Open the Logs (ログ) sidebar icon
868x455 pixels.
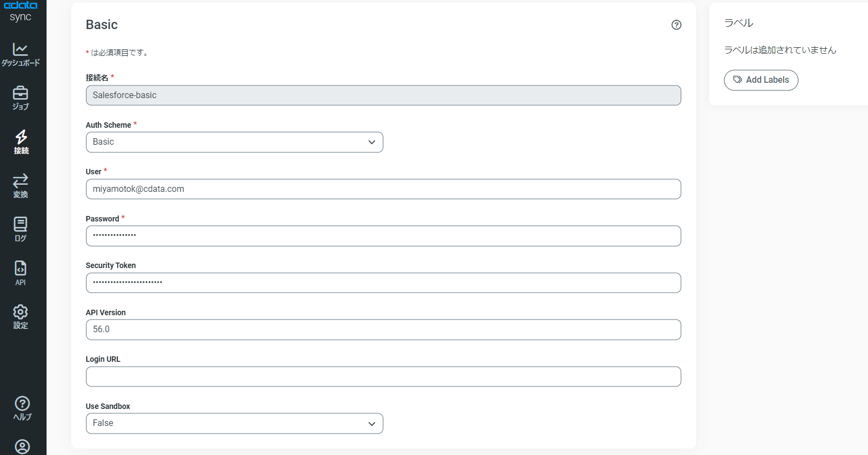coord(20,229)
